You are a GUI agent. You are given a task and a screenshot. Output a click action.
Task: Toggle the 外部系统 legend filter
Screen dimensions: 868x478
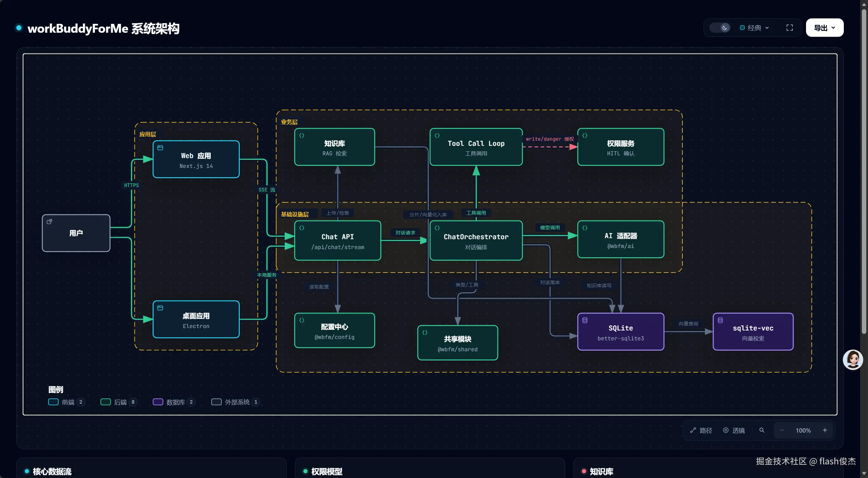pyautogui.click(x=235, y=402)
